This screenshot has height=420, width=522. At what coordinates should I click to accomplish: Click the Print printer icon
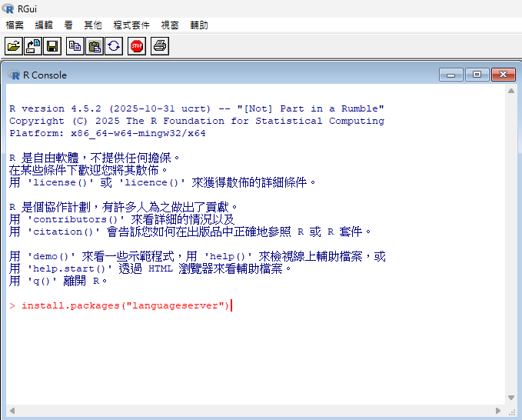pos(159,46)
